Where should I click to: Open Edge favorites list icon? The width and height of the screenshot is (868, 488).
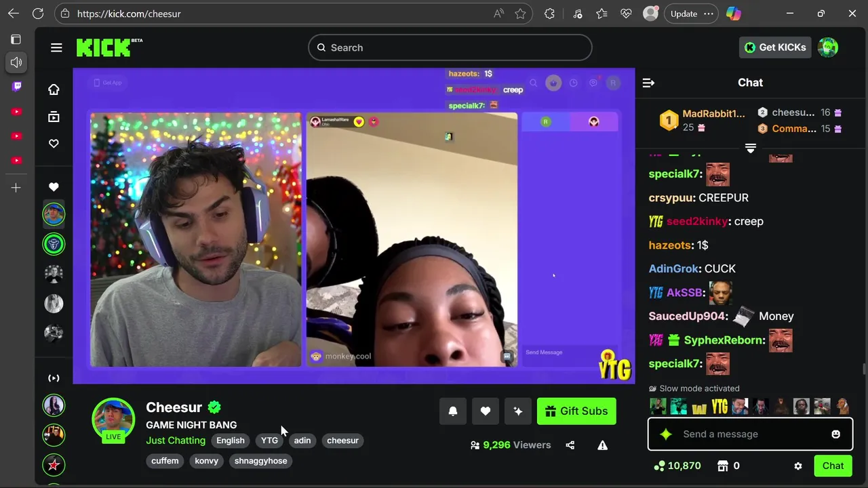(601, 14)
